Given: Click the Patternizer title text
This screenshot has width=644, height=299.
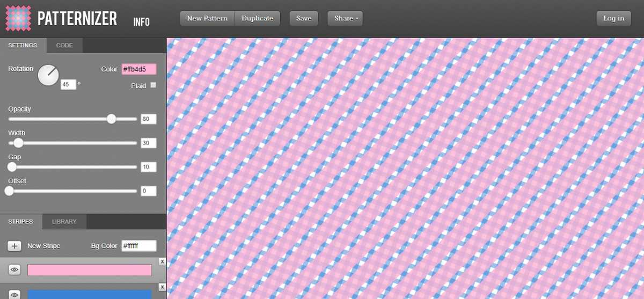Looking at the screenshot, I should tap(77, 19).
